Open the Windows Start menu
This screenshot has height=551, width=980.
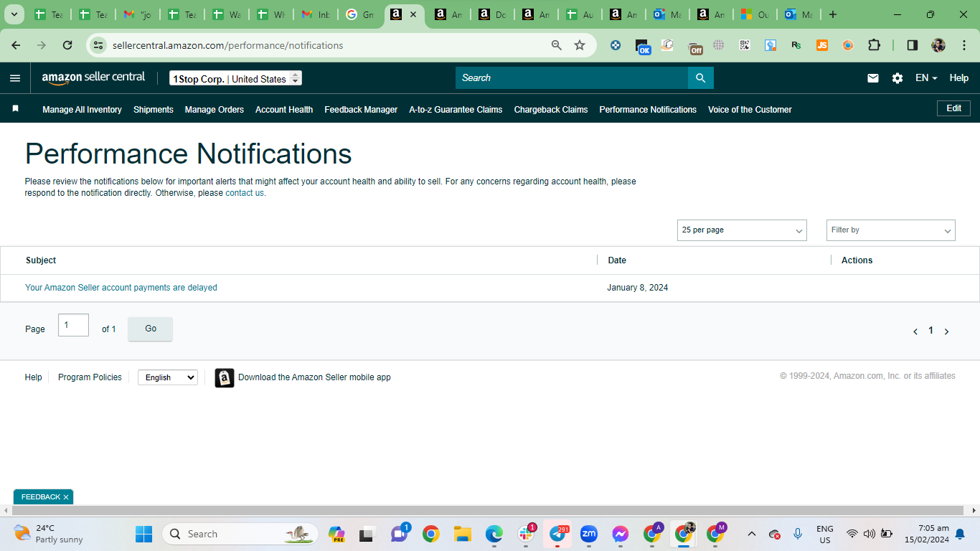coord(144,534)
